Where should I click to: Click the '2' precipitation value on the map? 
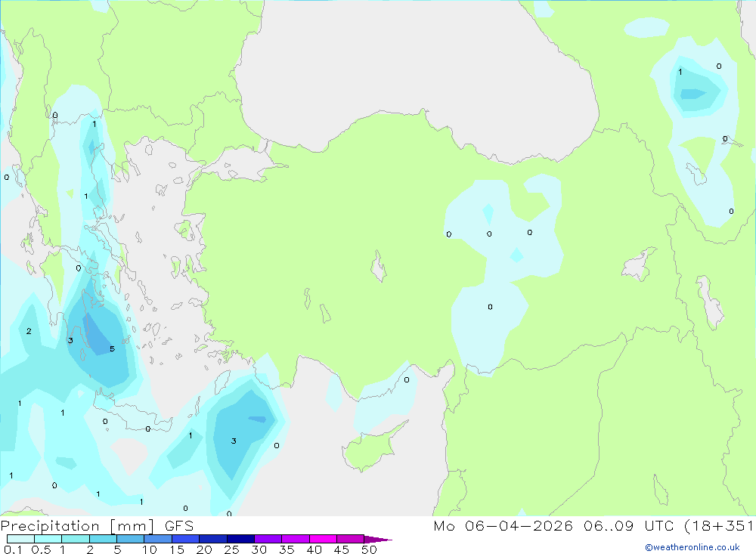pyautogui.click(x=29, y=331)
